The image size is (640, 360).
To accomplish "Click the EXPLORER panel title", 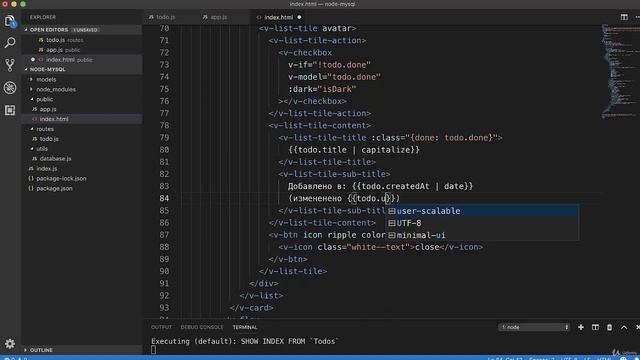I will [43, 17].
